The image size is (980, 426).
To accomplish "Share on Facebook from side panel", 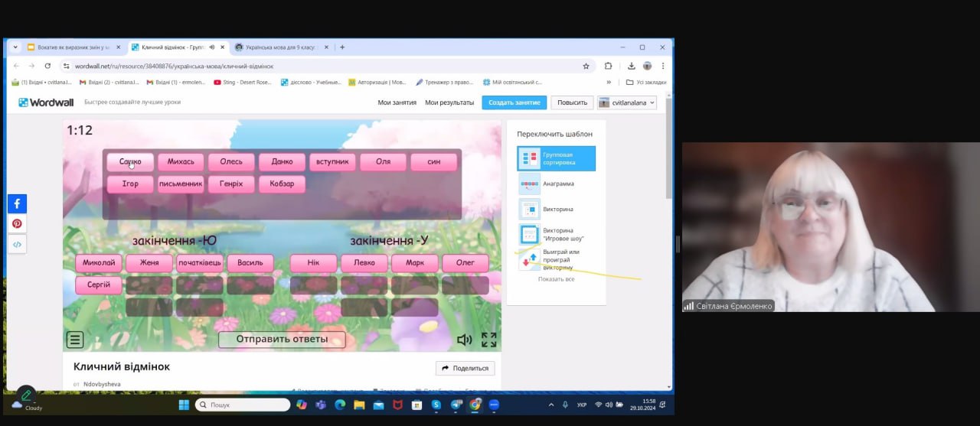I will (x=17, y=203).
